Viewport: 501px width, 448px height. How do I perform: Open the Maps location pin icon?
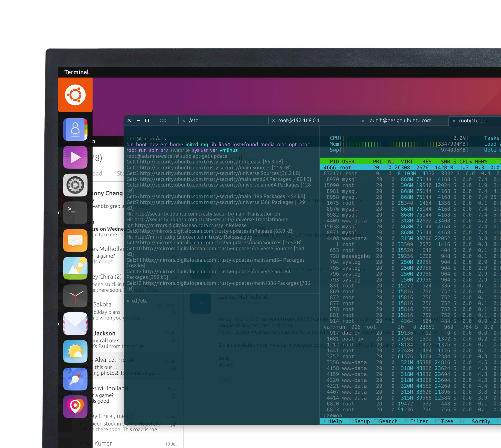[75, 407]
